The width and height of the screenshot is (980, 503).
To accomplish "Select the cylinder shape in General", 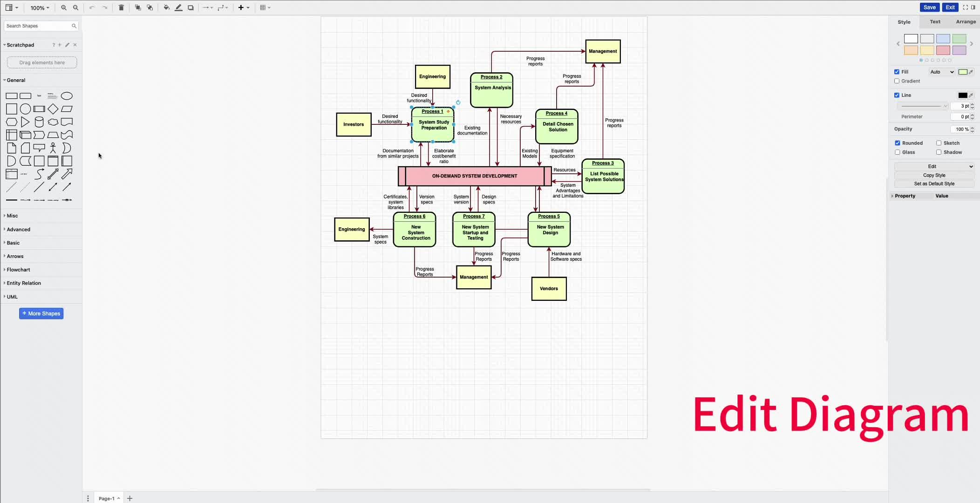I will tap(39, 122).
